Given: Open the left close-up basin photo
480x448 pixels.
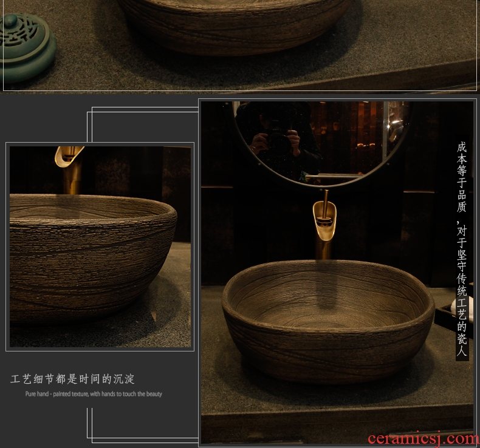Looking at the screenshot, I should tap(100, 246).
